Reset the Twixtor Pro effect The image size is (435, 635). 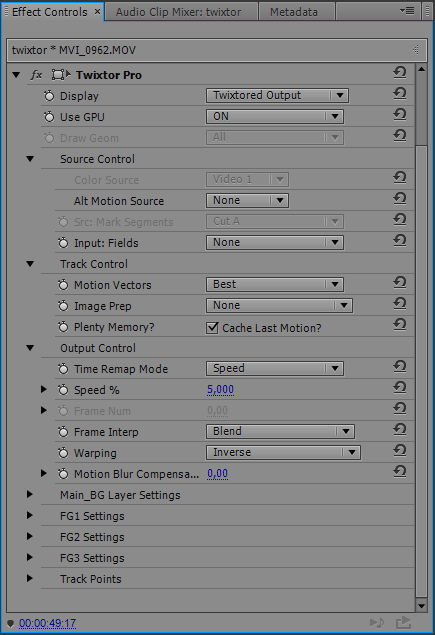[400, 73]
